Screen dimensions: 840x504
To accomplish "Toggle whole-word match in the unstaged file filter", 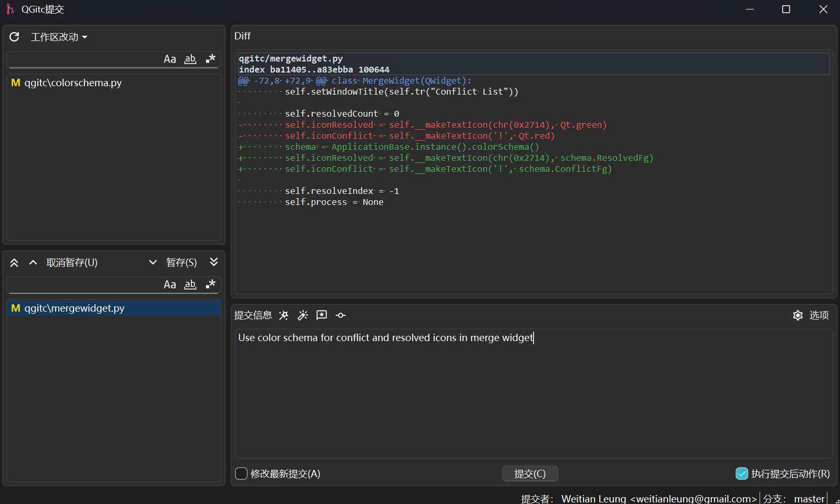I will [x=190, y=59].
